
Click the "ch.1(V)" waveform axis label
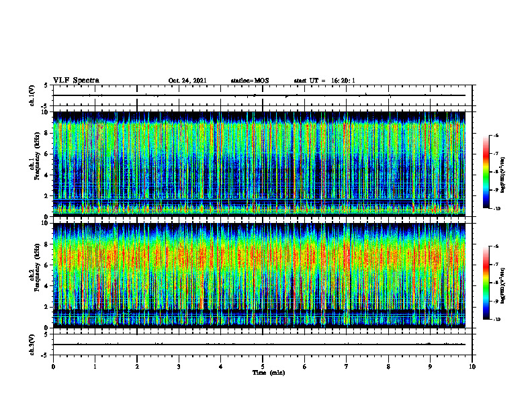(32, 95)
